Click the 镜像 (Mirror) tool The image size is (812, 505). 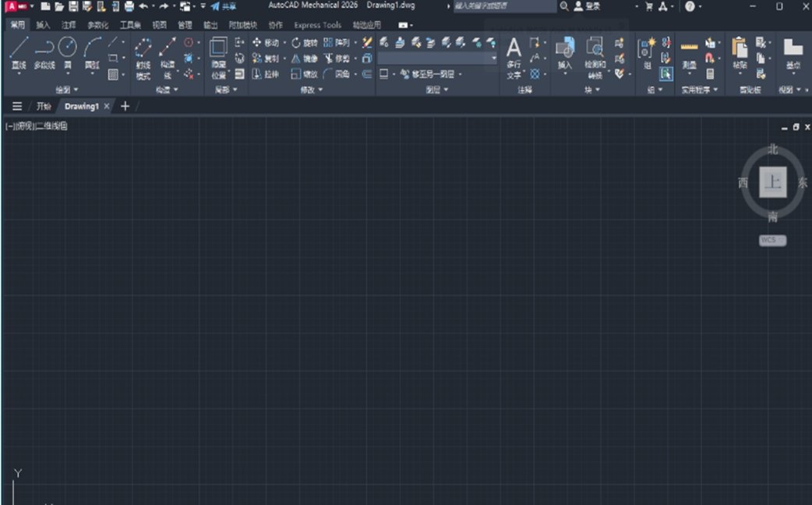pos(305,58)
